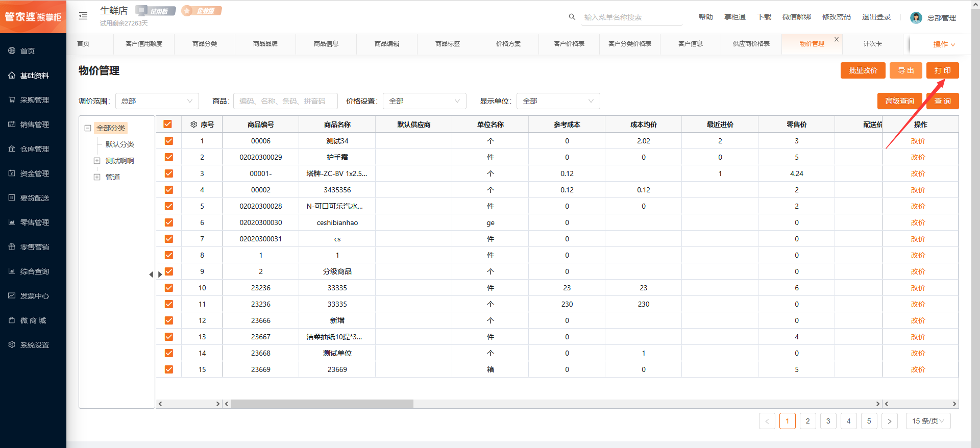Click the category tree scrollbar right arrow
The image size is (980, 448).
tap(218, 404)
